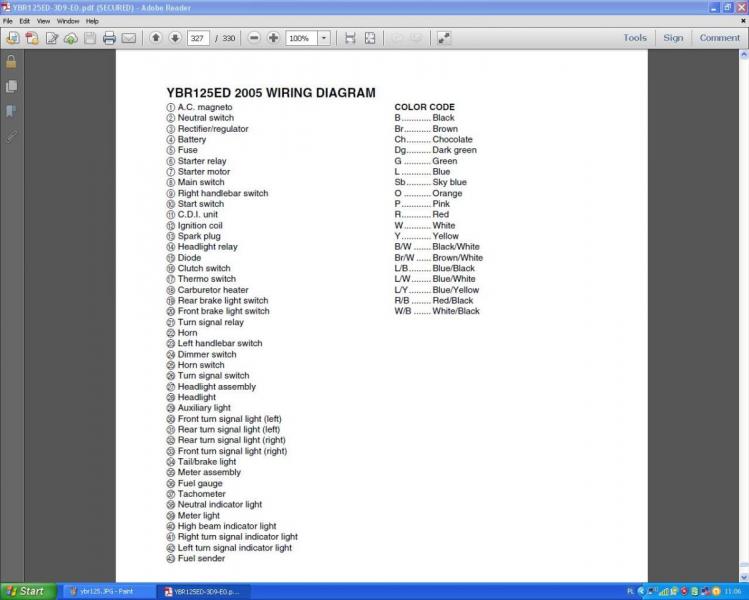Go to previous page with up arrow

point(156,38)
